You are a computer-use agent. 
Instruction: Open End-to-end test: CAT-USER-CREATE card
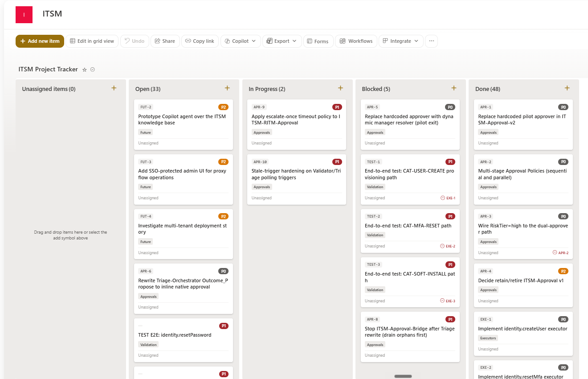pos(410,179)
